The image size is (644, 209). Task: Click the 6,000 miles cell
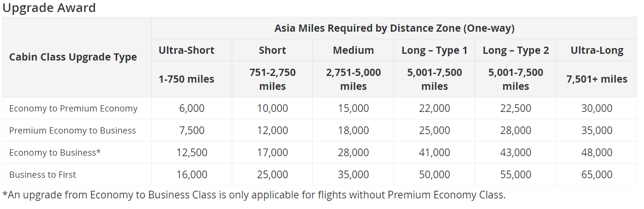point(192,109)
